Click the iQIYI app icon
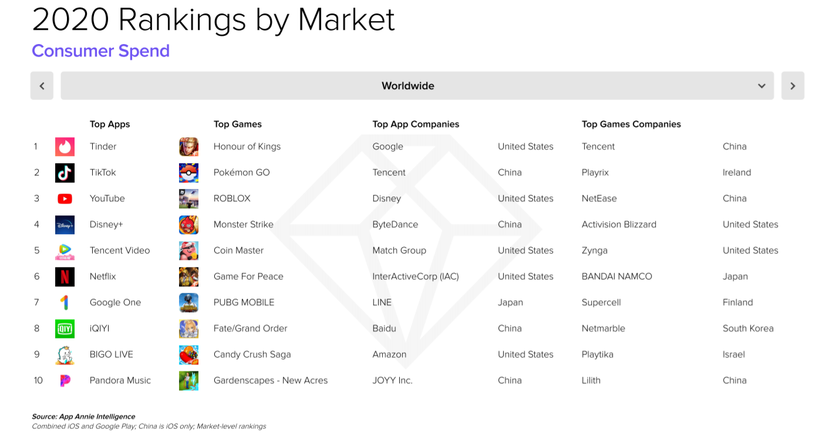Viewport: 840px width, 436px height. (x=65, y=329)
